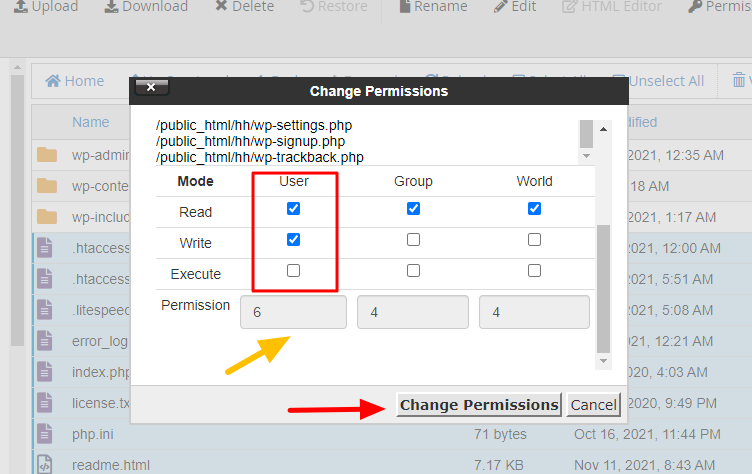The width and height of the screenshot is (752, 474).
Task: Select the /public_html/hh/wp-settings.php path
Action: coord(254,125)
